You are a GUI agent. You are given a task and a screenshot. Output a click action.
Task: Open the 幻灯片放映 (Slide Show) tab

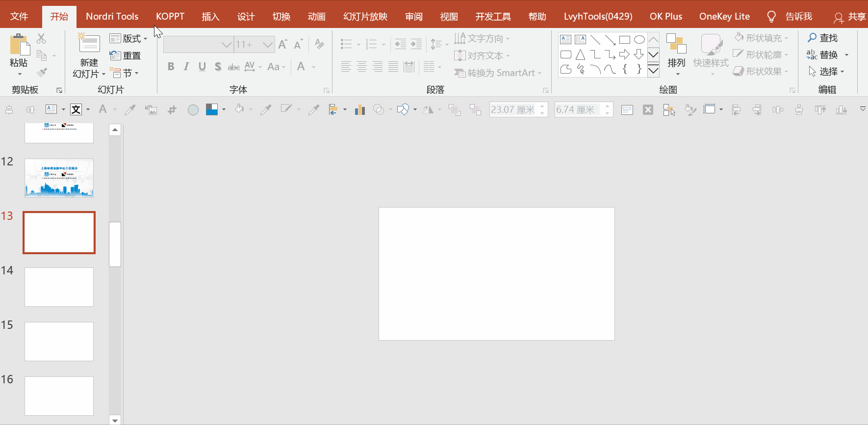(x=365, y=16)
